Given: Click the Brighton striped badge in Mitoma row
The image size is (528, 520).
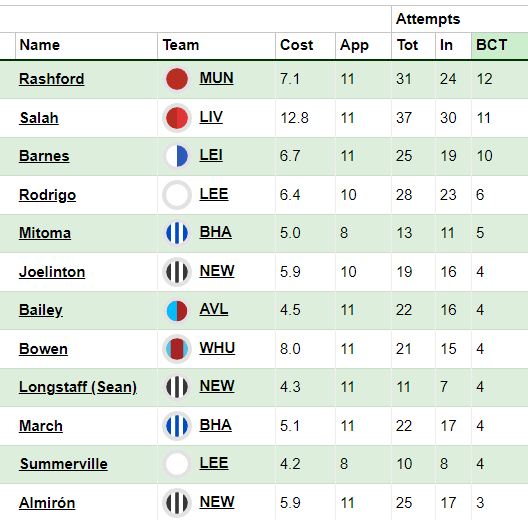Looking at the screenshot, I should (177, 233).
